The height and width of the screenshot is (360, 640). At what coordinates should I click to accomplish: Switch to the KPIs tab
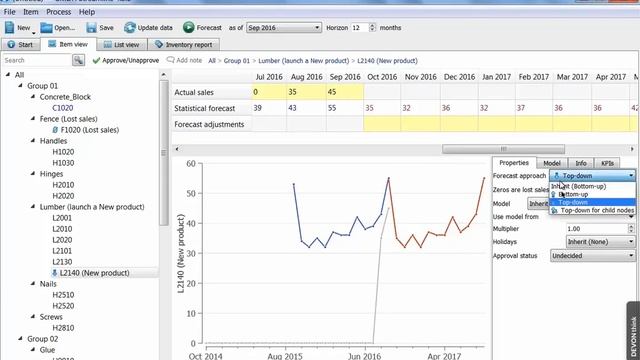[x=607, y=163]
